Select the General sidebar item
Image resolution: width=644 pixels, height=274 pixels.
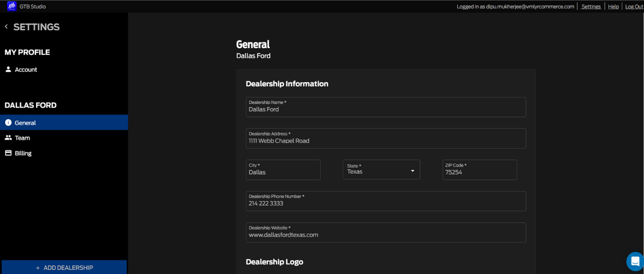coord(64,122)
